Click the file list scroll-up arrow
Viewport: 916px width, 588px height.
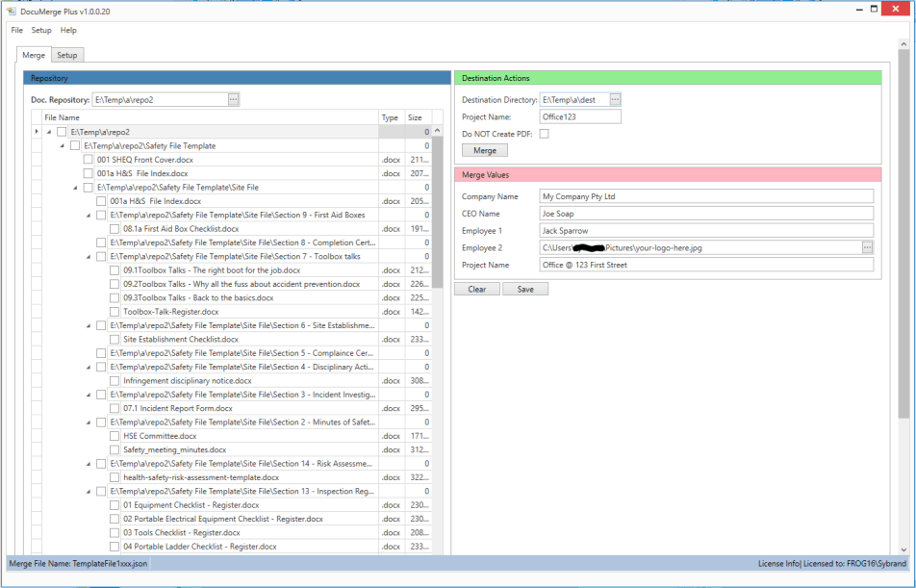pyautogui.click(x=438, y=131)
